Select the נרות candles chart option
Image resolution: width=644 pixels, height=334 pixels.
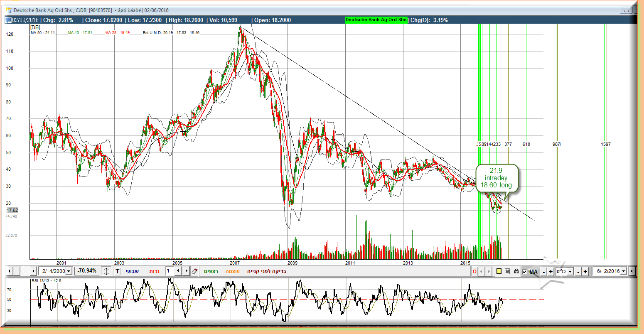point(155,271)
